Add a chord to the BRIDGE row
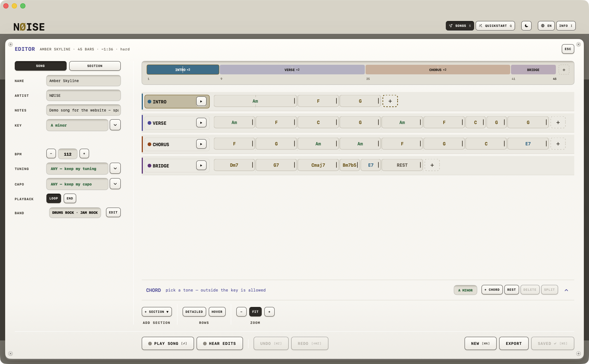The width and height of the screenshot is (589, 364). pyautogui.click(x=432, y=165)
